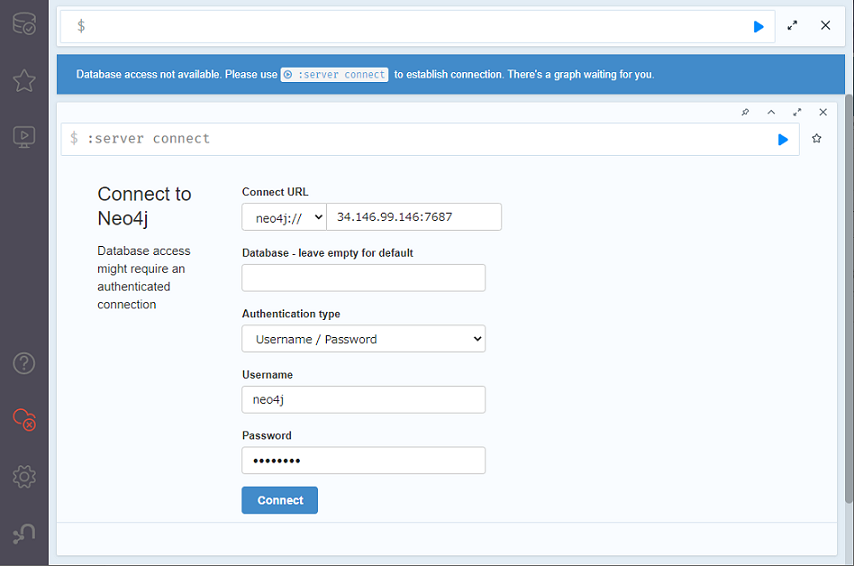Click the :server connect link in banner
Screen dimensions: 854x566
(x=334, y=75)
